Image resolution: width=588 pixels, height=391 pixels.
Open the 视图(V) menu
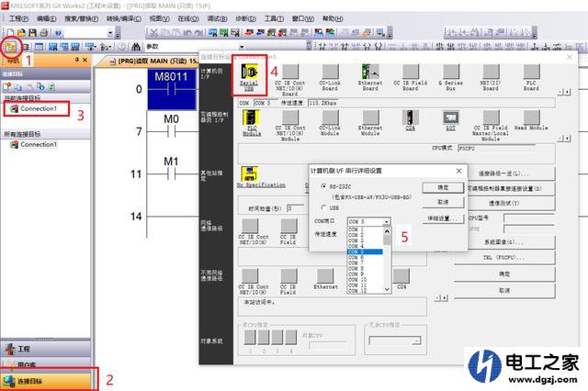pos(159,18)
